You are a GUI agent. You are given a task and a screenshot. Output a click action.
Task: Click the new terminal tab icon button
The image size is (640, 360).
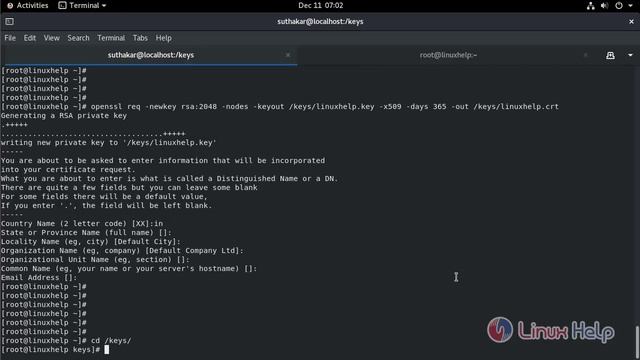coord(610,55)
